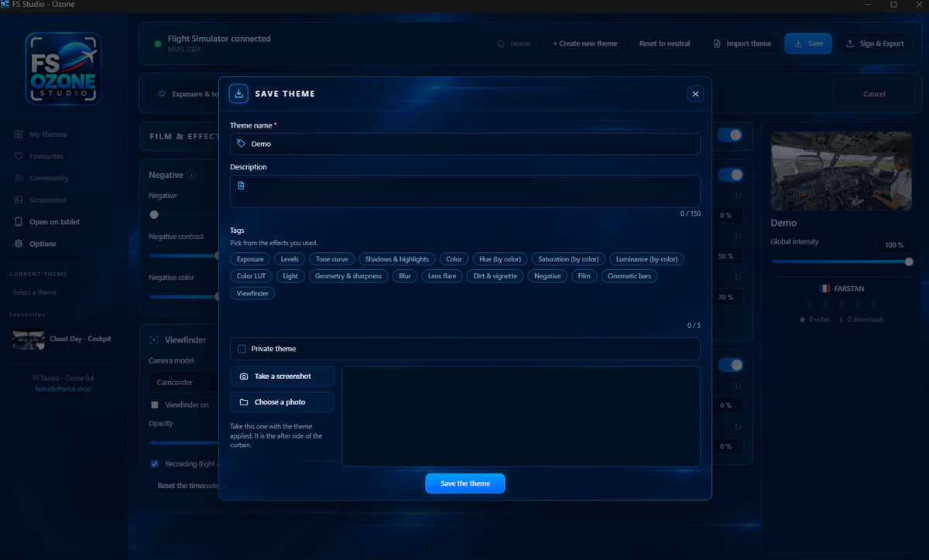Select the Luminance (by color) tag
This screenshot has width=929, height=560.
tap(646, 259)
